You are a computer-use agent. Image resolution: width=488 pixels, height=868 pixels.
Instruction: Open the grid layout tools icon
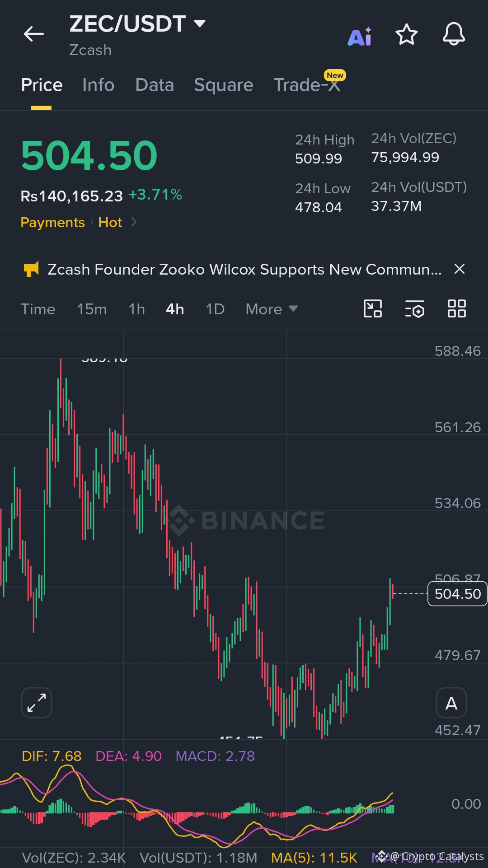[x=456, y=309]
